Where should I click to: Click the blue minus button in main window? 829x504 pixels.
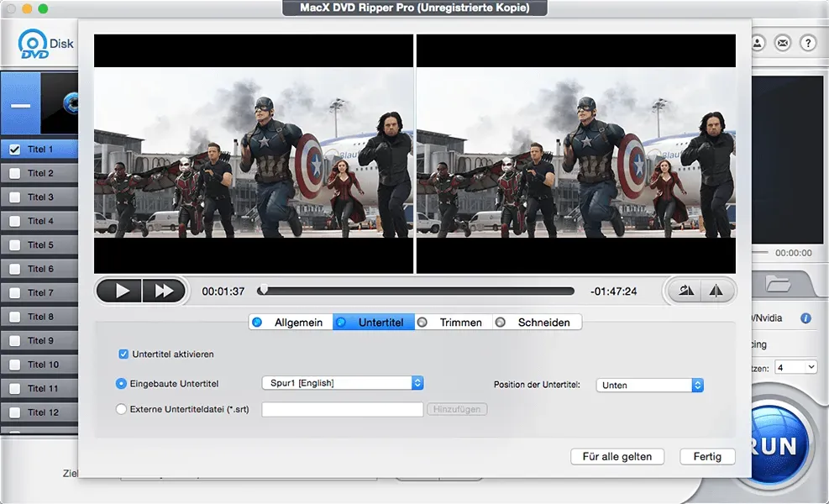tap(21, 104)
